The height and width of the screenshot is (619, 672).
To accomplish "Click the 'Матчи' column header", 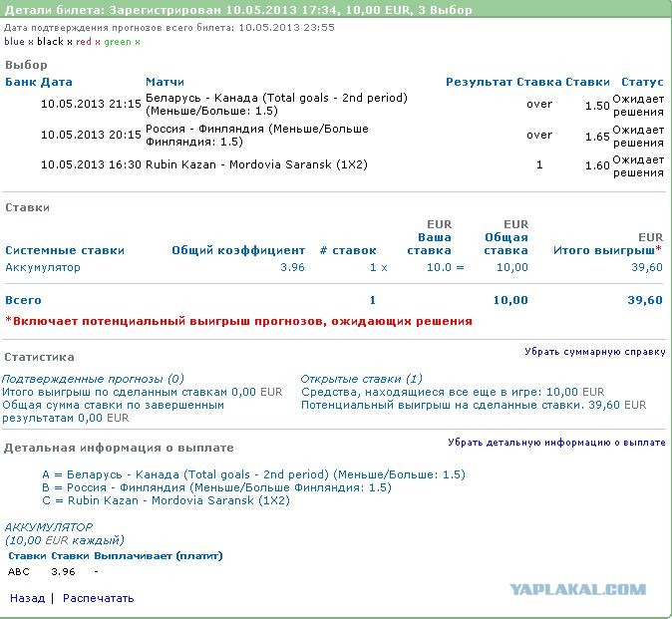I will click(165, 82).
